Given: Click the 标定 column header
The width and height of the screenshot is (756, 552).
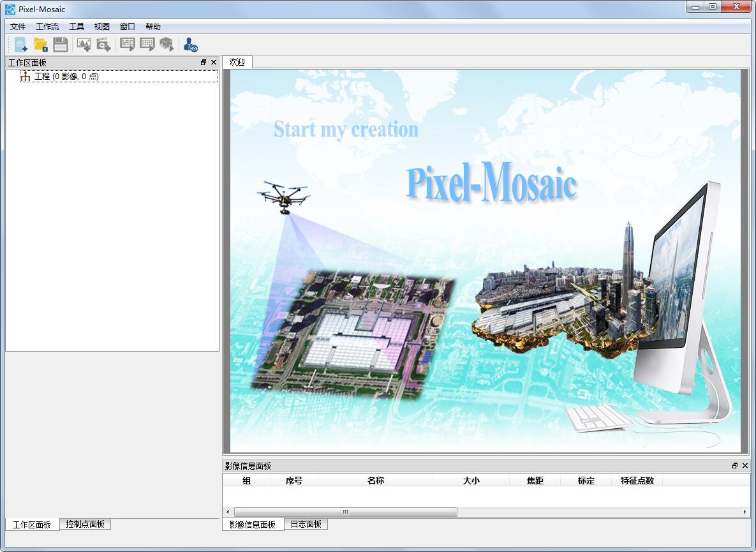Looking at the screenshot, I should coord(586,480).
